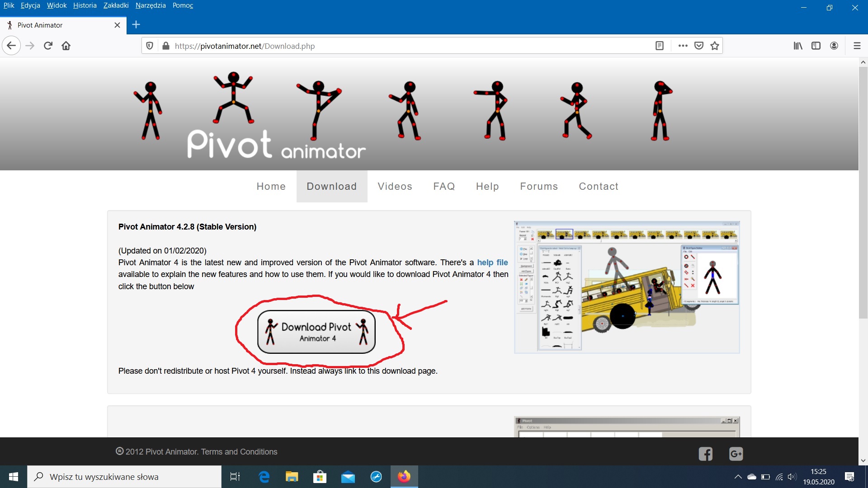Open the Facebook icon in footer
The width and height of the screenshot is (868, 488).
pyautogui.click(x=705, y=454)
